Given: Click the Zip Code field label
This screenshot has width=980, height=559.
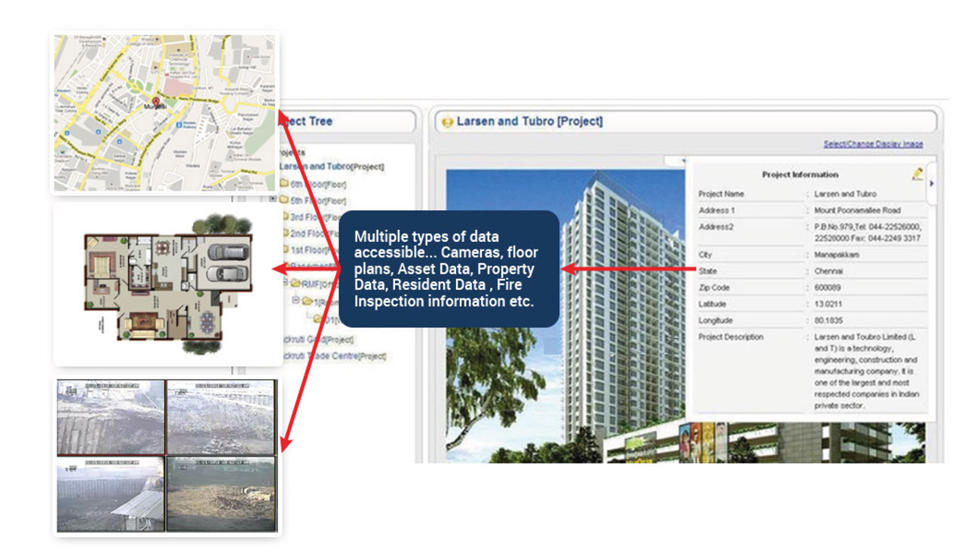Looking at the screenshot, I should point(714,288).
